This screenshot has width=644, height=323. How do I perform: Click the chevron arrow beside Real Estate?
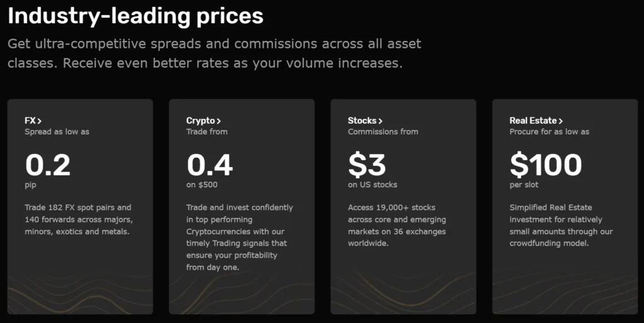pyautogui.click(x=560, y=121)
